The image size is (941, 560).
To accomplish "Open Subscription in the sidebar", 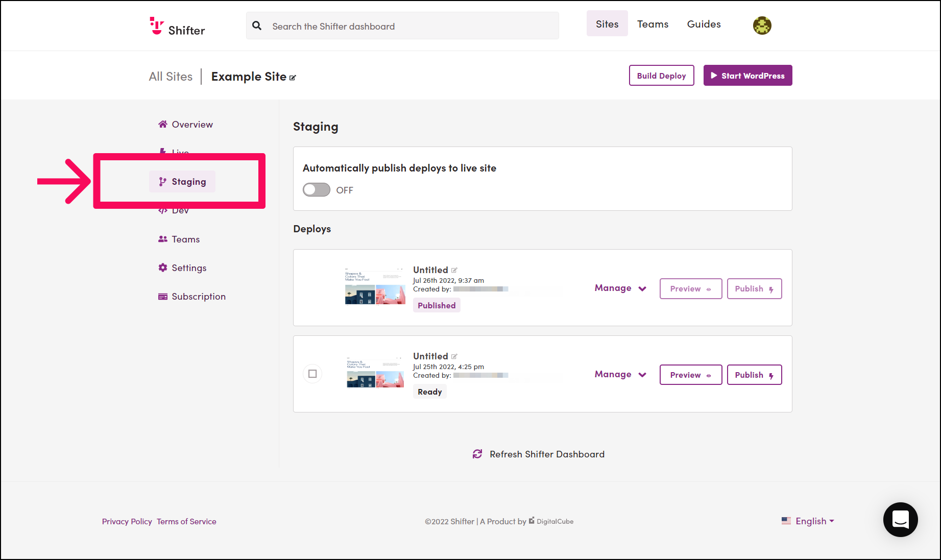I will click(192, 297).
